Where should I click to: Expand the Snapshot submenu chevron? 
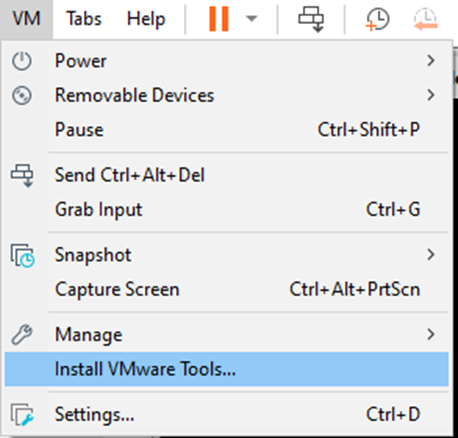point(431,255)
